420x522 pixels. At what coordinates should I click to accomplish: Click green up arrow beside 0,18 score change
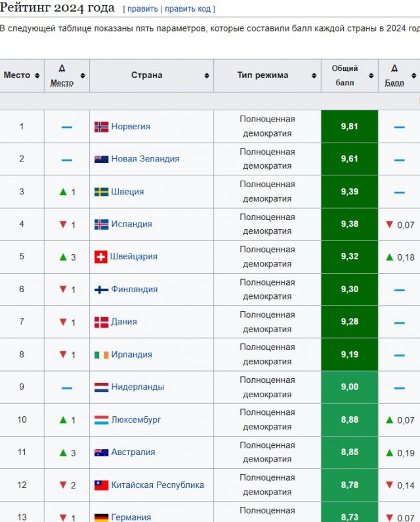tap(389, 257)
